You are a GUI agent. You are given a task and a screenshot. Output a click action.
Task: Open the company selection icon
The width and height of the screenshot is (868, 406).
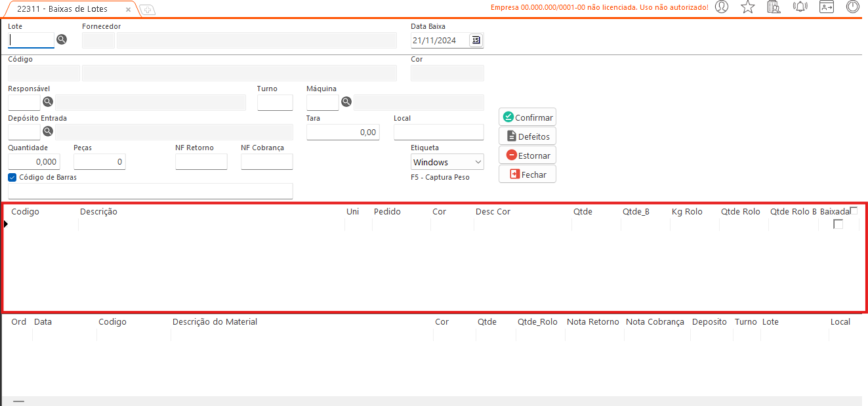click(x=774, y=7)
